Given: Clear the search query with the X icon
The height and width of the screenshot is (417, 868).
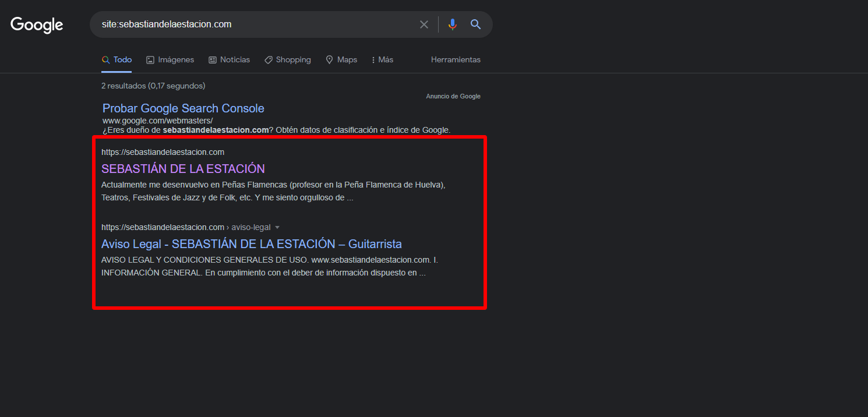Looking at the screenshot, I should click(x=424, y=24).
